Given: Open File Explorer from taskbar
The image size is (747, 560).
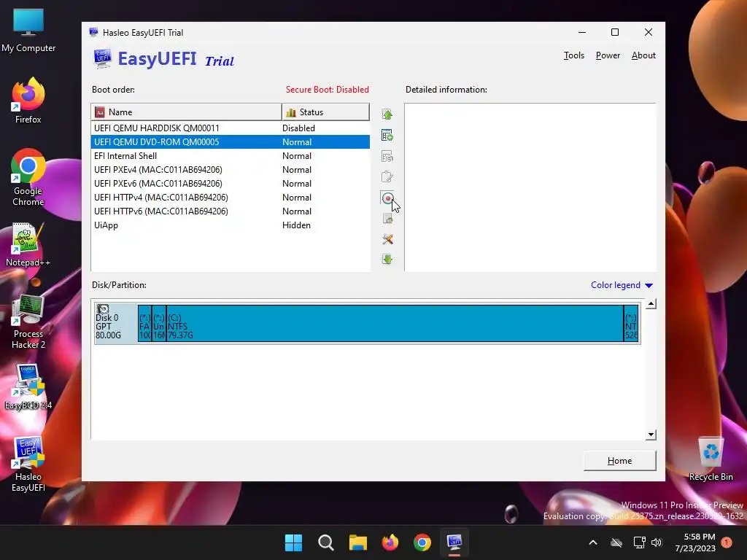Looking at the screenshot, I should [357, 542].
